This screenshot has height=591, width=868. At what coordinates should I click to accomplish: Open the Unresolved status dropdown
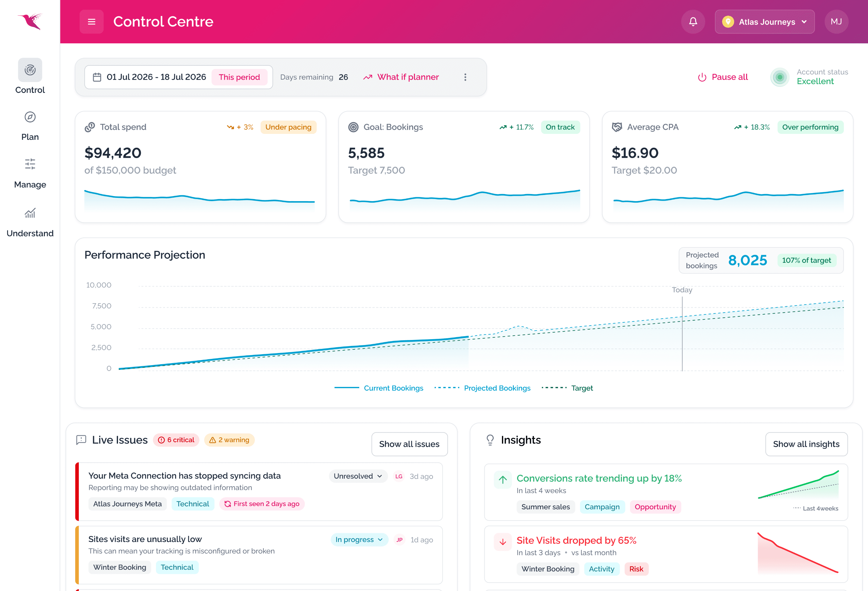point(358,476)
